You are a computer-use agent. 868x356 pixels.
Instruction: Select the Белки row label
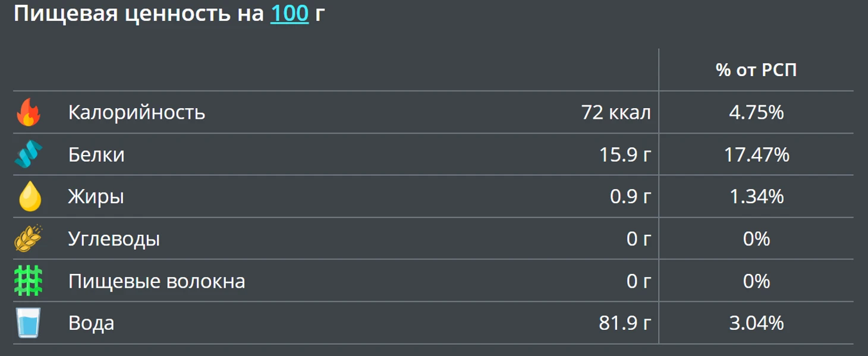(x=96, y=155)
